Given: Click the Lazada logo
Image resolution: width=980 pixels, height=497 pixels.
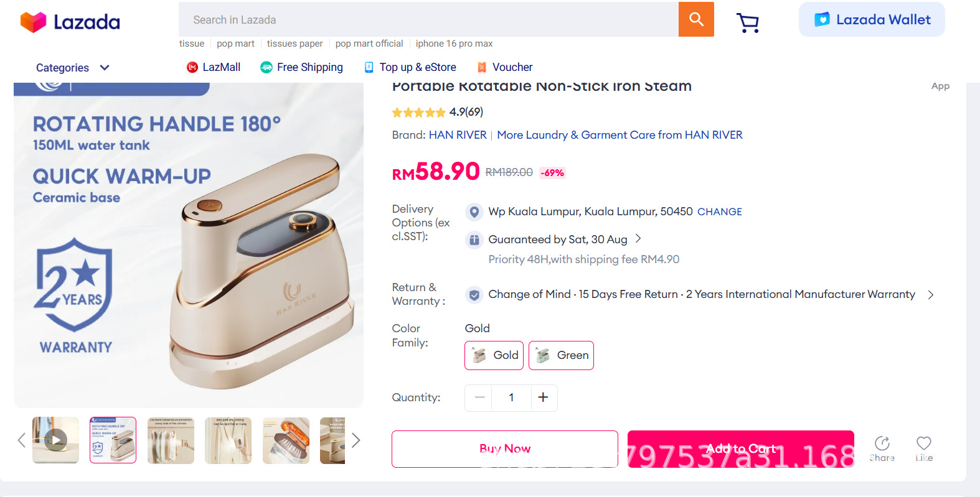Looking at the screenshot, I should tap(70, 22).
